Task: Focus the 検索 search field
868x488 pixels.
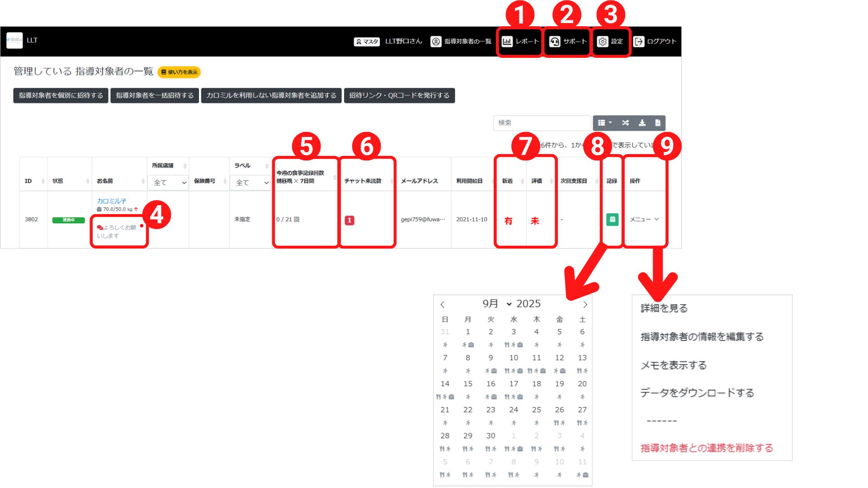Action: pos(542,123)
